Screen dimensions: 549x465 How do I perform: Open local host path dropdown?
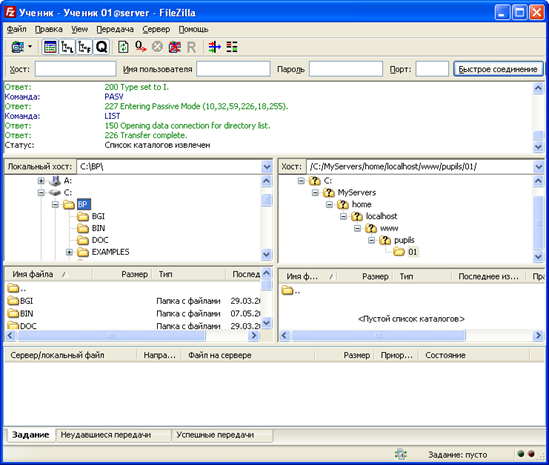(267, 167)
